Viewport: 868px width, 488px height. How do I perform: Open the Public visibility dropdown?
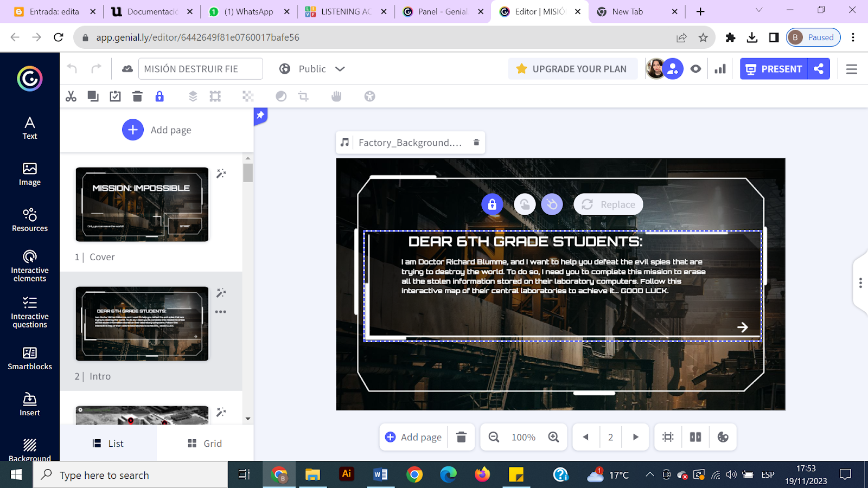pos(312,69)
